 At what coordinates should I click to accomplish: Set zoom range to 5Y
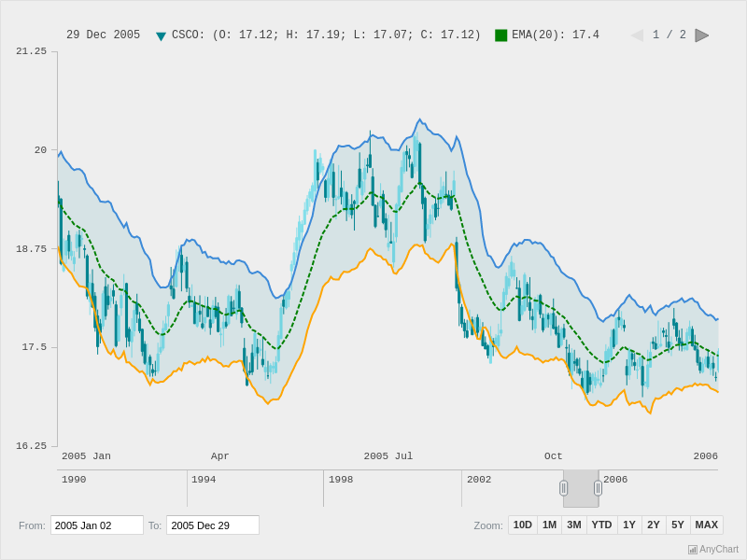[678, 525]
